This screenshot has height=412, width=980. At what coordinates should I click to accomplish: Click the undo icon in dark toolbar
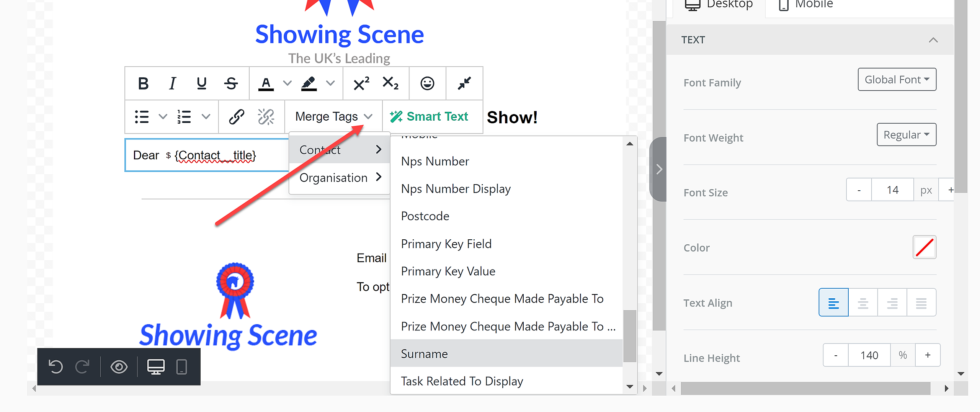56,366
